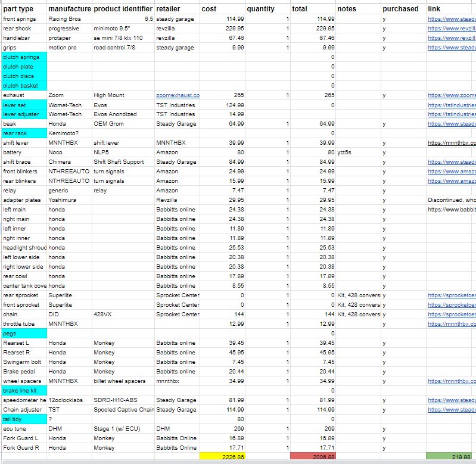Open the amazon link for front blinkers
This screenshot has width=476, height=464.
pos(452,172)
